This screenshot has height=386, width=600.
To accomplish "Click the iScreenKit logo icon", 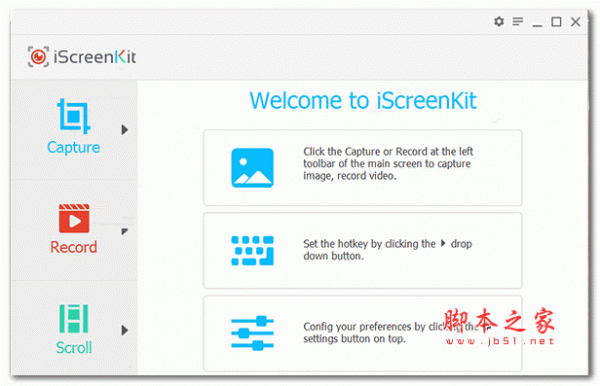I will [38, 57].
